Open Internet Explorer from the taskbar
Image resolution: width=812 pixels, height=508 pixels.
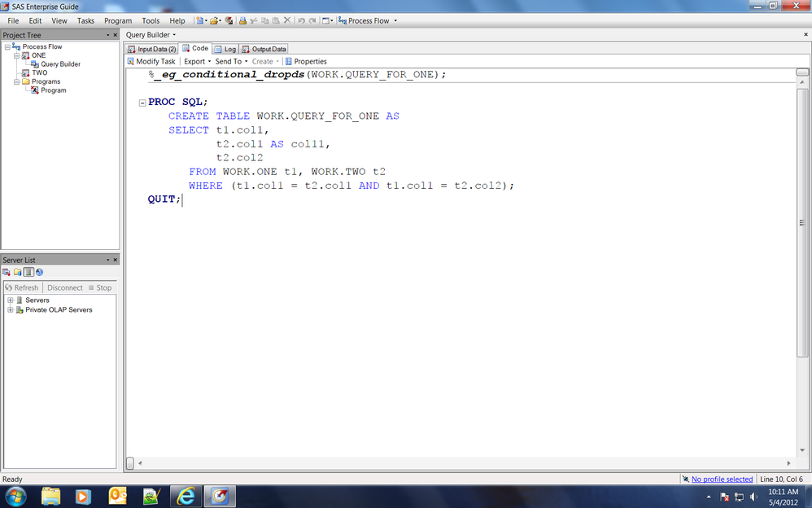[186, 496]
